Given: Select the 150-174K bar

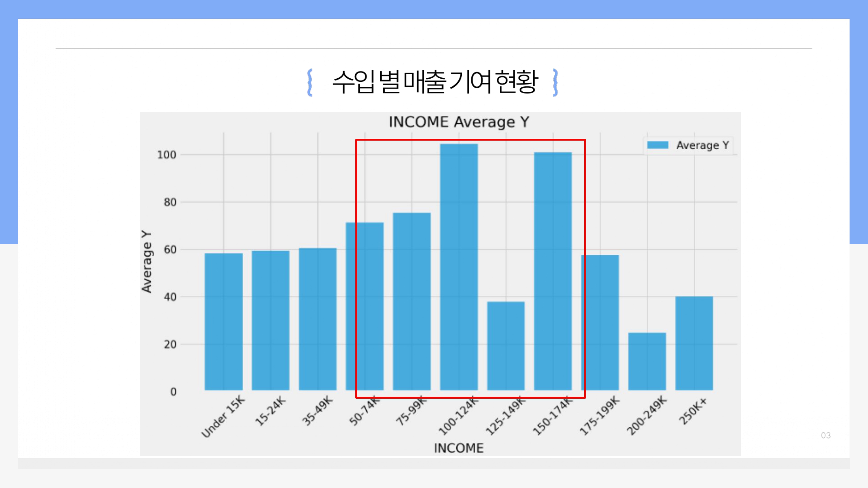Looking at the screenshot, I should [x=553, y=271].
